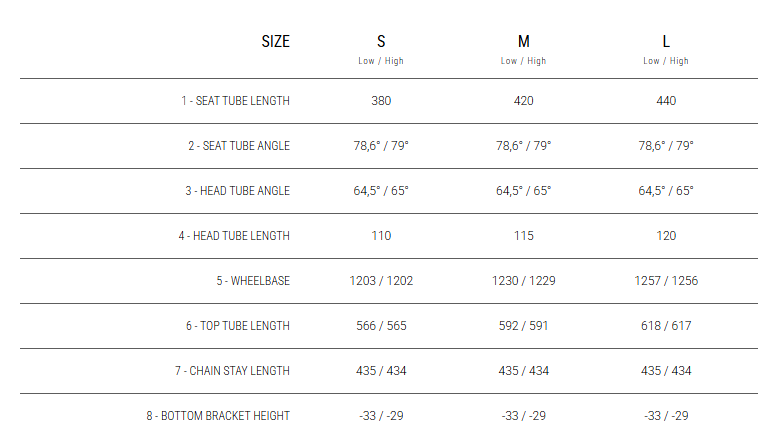Click the Top Tube Length row label
The height and width of the screenshot is (430, 758).
pos(238,326)
